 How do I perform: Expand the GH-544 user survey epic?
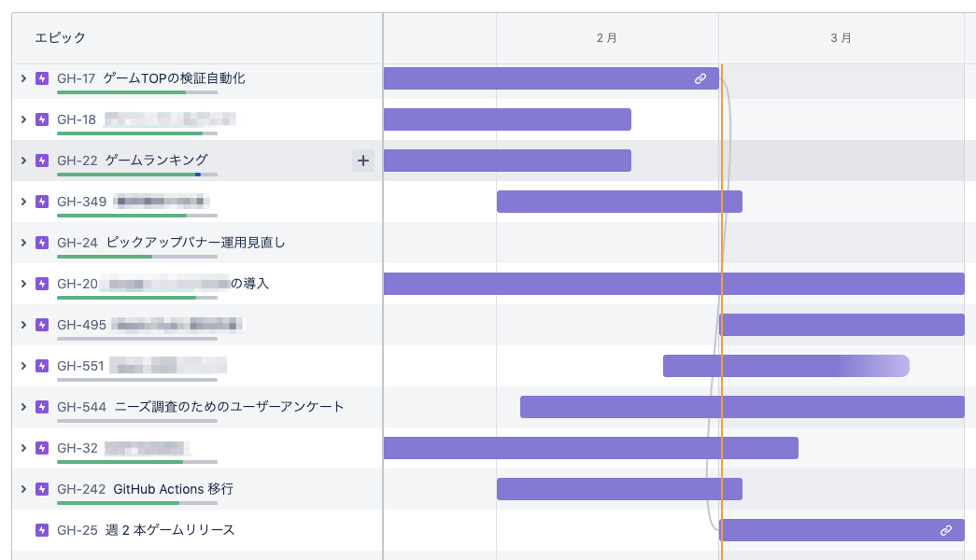pyautogui.click(x=23, y=407)
